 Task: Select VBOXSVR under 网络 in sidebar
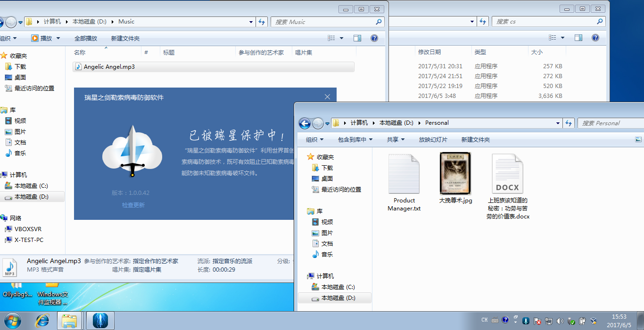click(x=28, y=229)
